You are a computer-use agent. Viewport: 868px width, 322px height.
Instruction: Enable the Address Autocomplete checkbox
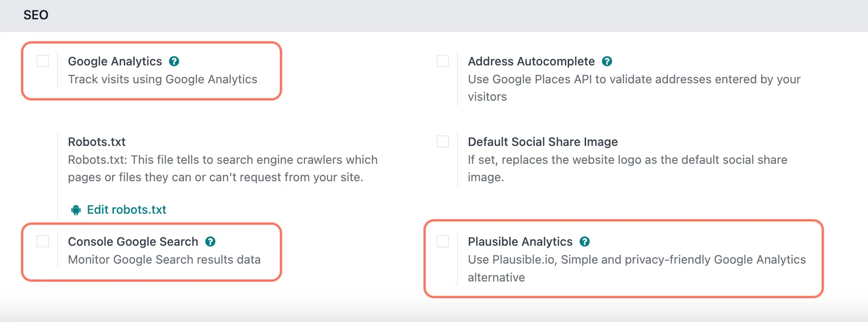pos(443,61)
